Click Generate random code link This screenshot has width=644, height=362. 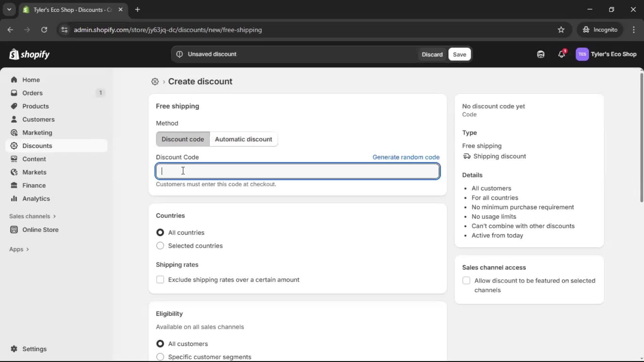pyautogui.click(x=406, y=157)
